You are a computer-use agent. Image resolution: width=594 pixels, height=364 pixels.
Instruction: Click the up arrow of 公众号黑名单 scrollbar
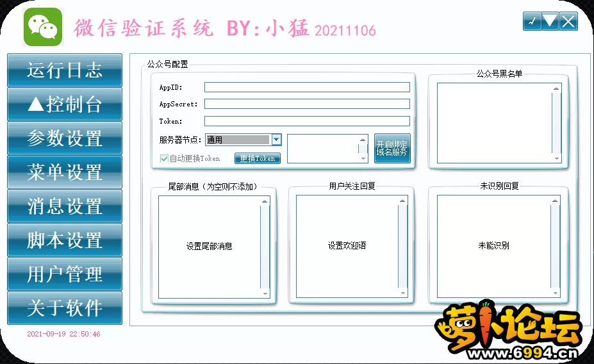point(556,88)
